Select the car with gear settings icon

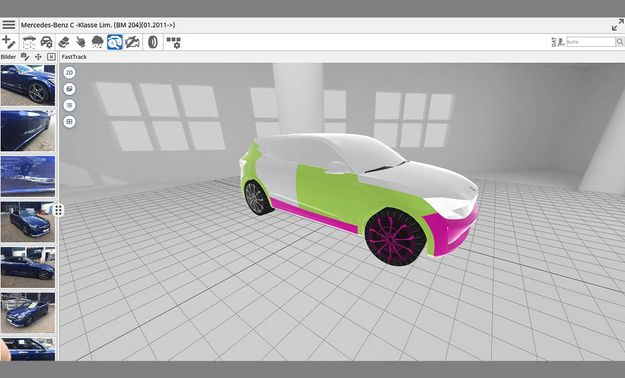(x=47, y=42)
